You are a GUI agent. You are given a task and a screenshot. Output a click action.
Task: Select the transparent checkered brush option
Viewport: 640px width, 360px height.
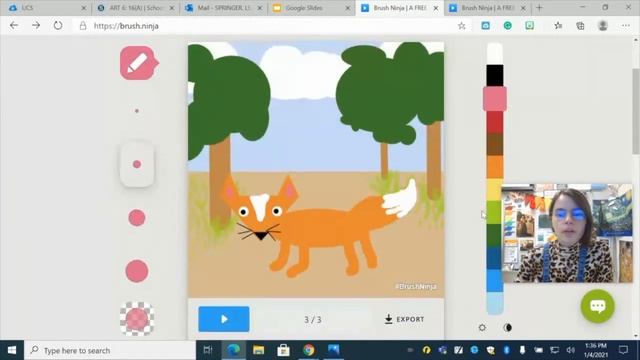coord(137,319)
